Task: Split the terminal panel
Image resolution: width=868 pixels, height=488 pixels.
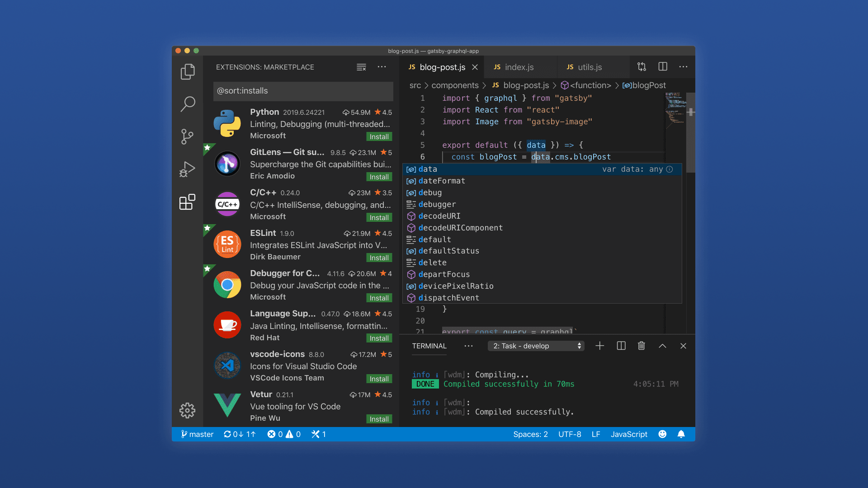Action: tap(620, 346)
